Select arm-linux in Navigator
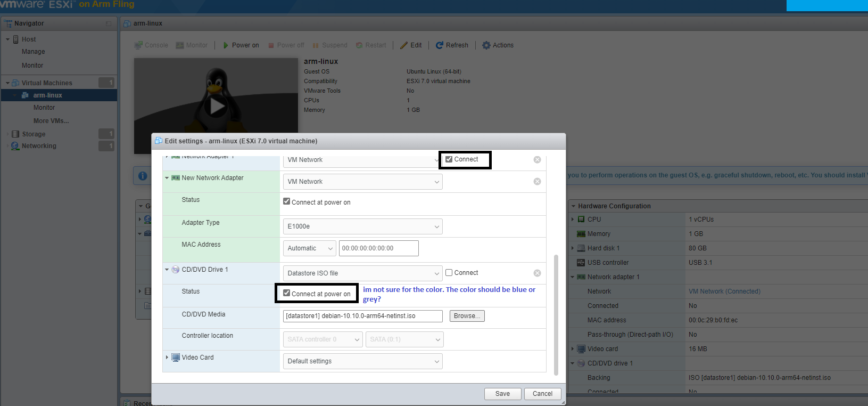 (47, 95)
